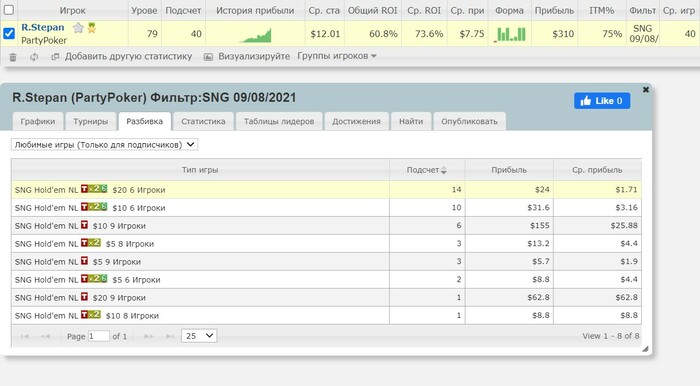Click the page number input field

click(99, 336)
